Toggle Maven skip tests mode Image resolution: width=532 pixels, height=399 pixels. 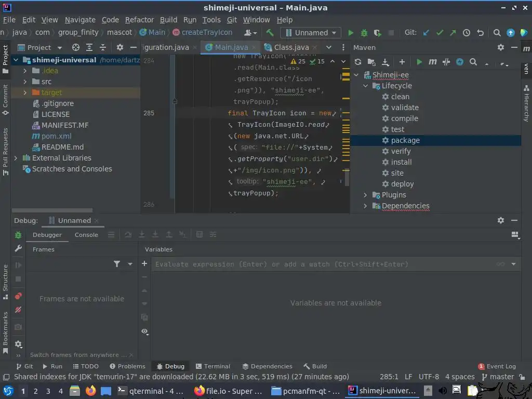click(x=446, y=62)
